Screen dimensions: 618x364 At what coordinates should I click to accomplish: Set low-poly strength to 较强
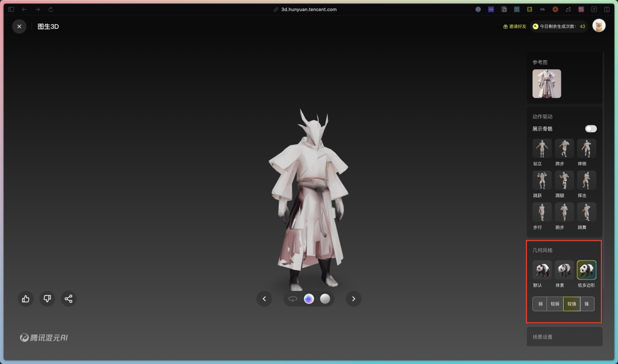coord(572,304)
